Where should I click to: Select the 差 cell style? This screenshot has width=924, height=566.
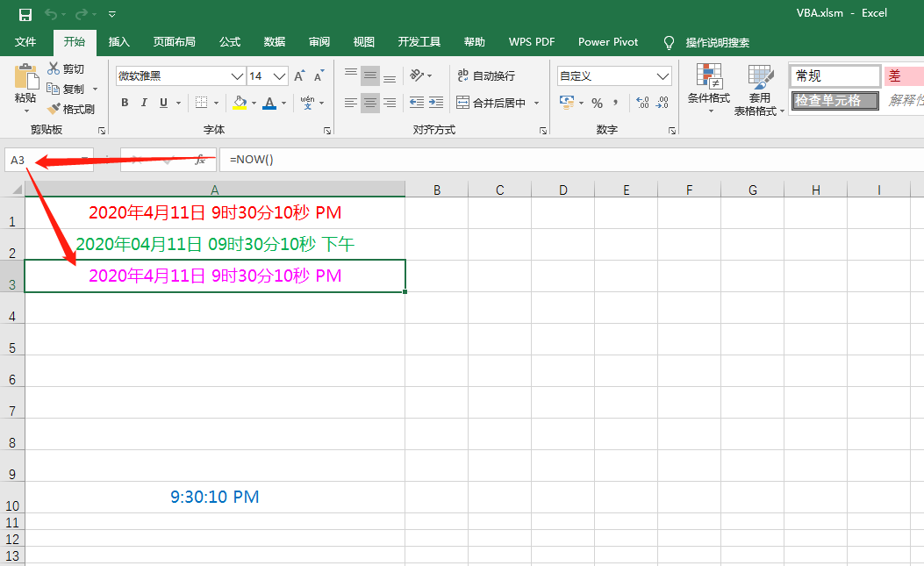[x=903, y=76]
